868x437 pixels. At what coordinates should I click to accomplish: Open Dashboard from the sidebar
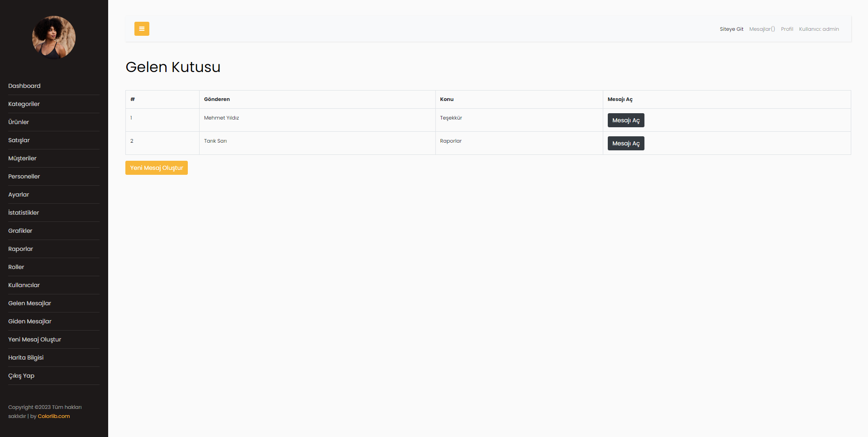pyautogui.click(x=24, y=86)
